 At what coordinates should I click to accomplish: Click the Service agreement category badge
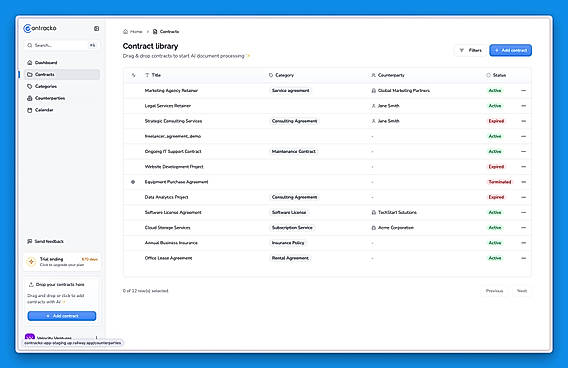coord(291,91)
